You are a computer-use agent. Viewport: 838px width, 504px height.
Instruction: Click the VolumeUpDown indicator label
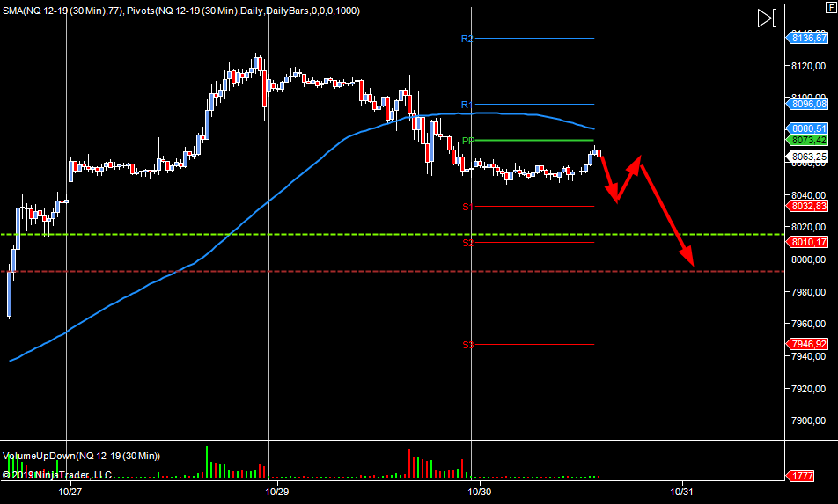pyautogui.click(x=82, y=456)
